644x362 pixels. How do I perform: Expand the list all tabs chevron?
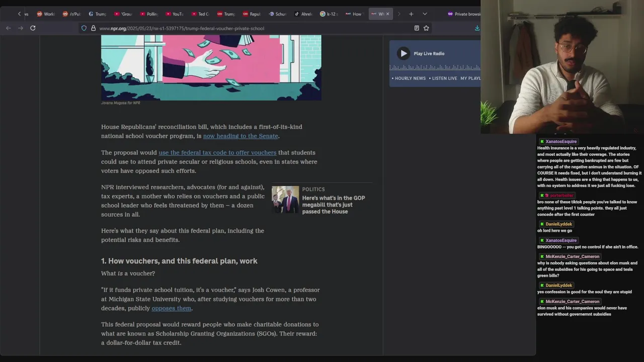pyautogui.click(x=425, y=14)
